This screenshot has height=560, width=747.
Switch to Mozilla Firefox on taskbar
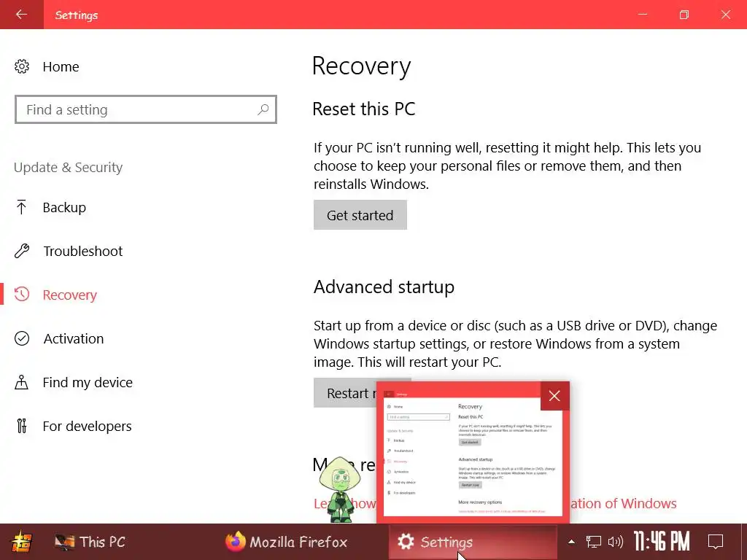[286, 542]
